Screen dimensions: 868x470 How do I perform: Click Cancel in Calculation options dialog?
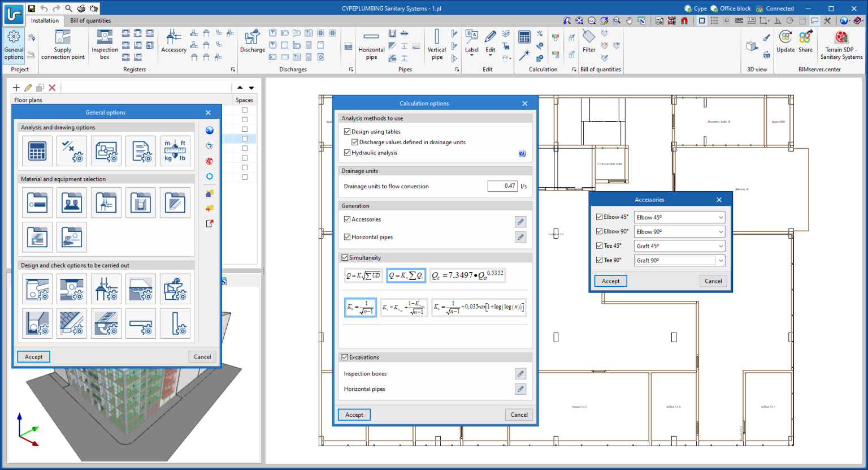click(x=519, y=415)
